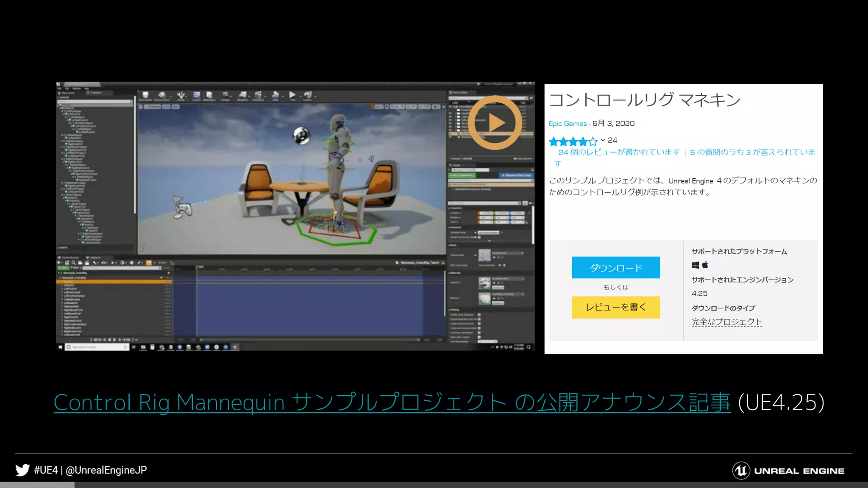Click the ダウンロード download button
Viewport: 868px width, 488px height.
(x=616, y=267)
